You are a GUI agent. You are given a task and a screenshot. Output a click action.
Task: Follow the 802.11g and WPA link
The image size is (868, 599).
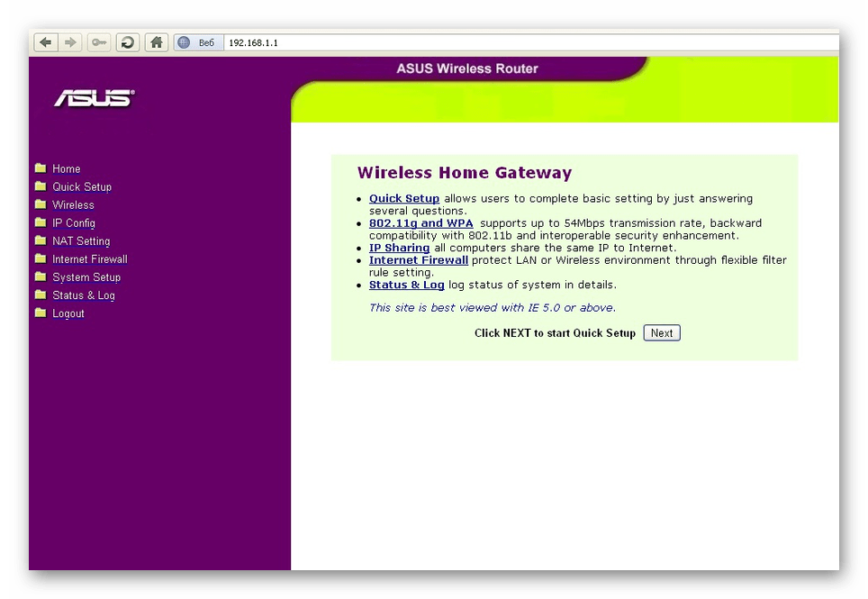click(420, 222)
